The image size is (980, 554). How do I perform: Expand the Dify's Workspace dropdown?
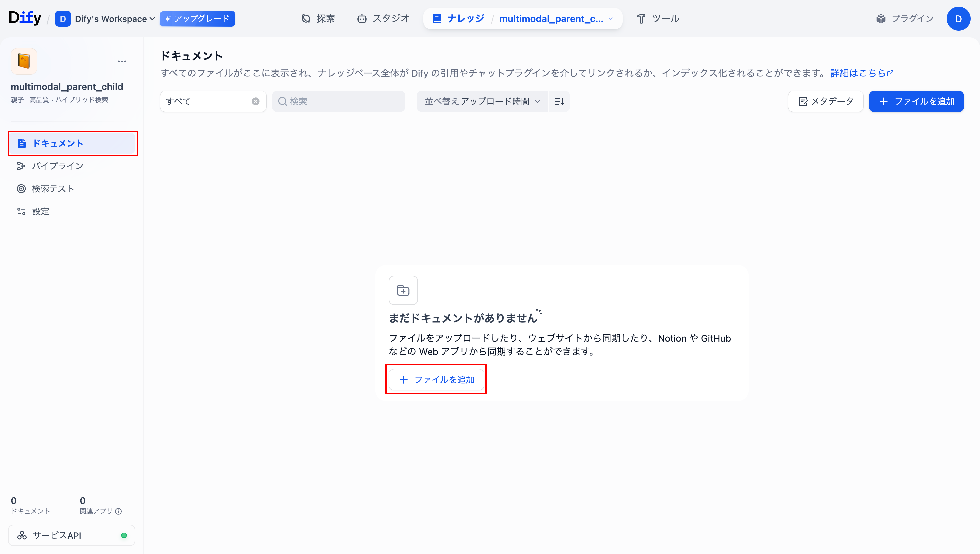coord(152,19)
